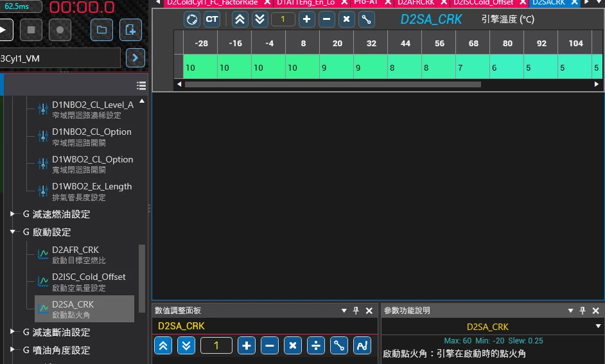Click the interpolate link icon in table toolbar
Screen dimensions: 605x364
pyautogui.click(x=366, y=19)
